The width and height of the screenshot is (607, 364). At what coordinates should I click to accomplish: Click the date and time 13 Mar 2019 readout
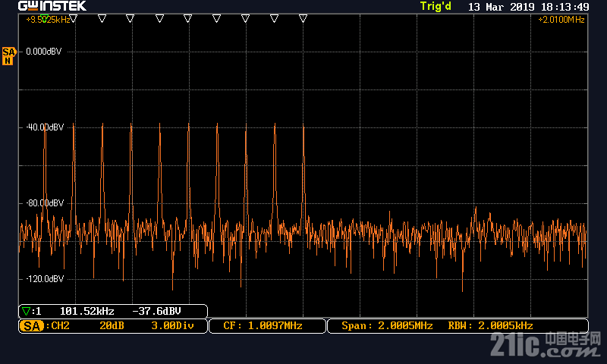click(528, 7)
